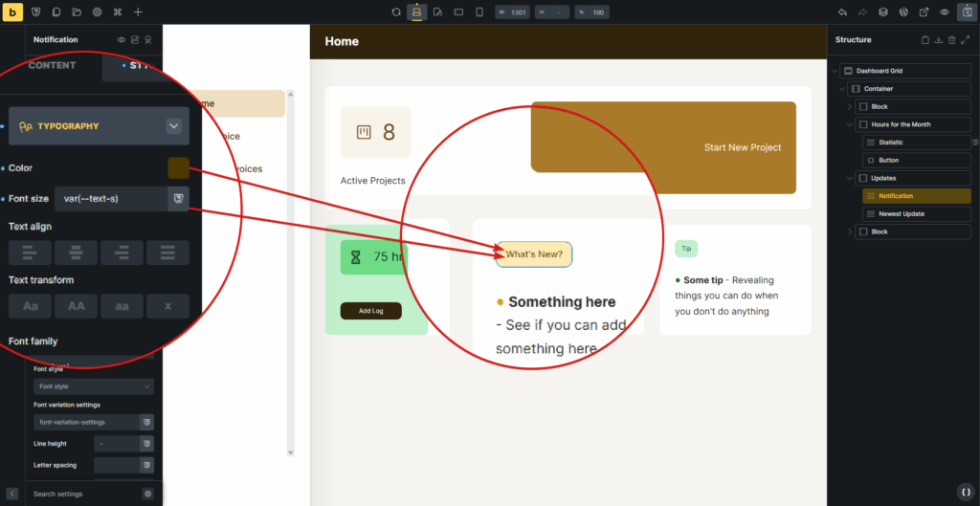Click the gear icon beside Search settings
Viewport: 980px width, 506px height.
(x=148, y=494)
